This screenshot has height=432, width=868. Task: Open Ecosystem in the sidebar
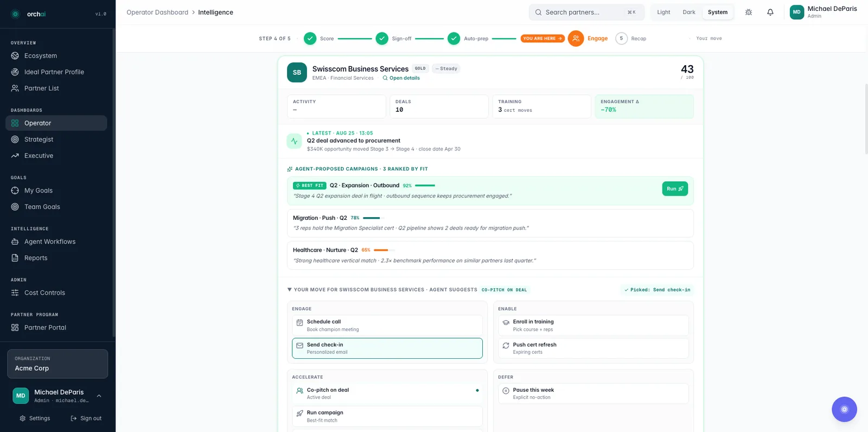56,56
